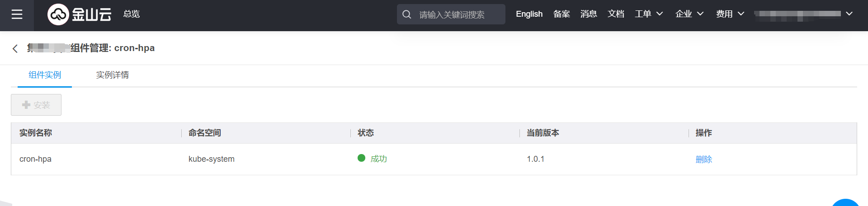Click the Kingsoft Cloud logo
The height and width of the screenshot is (206, 868).
(80, 14)
